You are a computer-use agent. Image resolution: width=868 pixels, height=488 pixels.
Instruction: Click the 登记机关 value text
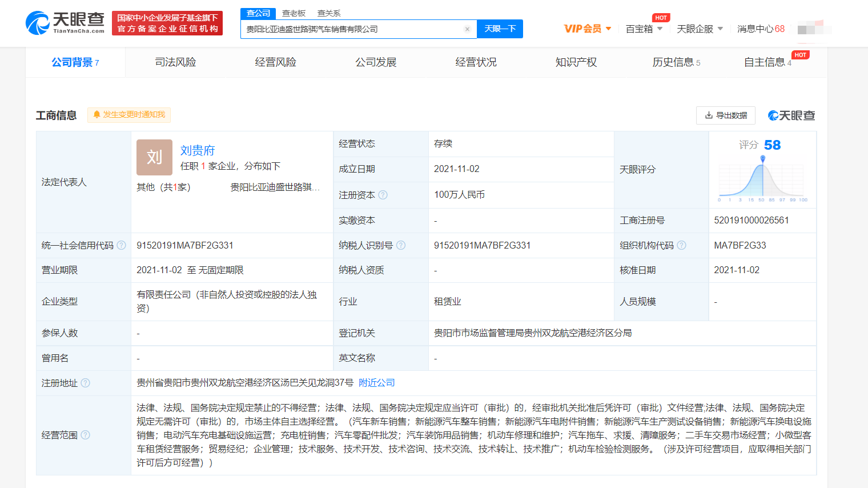533,333
